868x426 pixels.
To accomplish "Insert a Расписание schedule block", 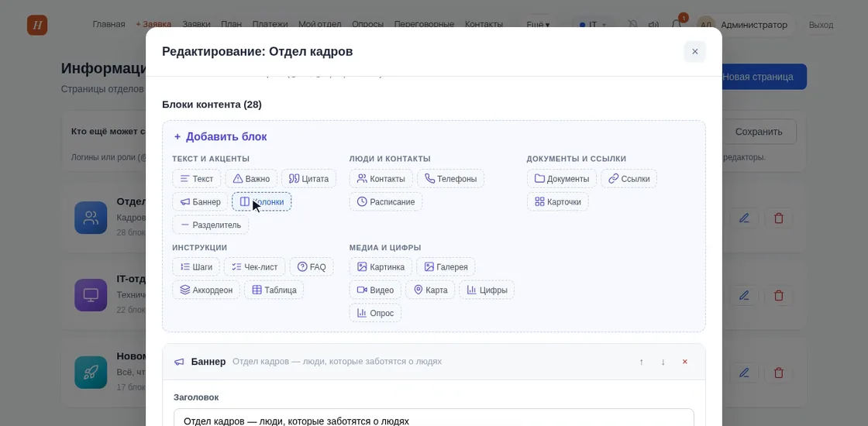I will tap(386, 202).
